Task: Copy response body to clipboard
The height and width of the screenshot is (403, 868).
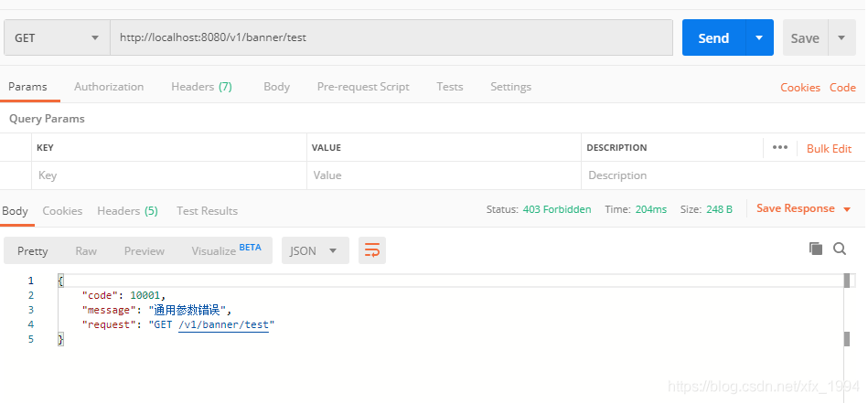Action: tap(816, 249)
